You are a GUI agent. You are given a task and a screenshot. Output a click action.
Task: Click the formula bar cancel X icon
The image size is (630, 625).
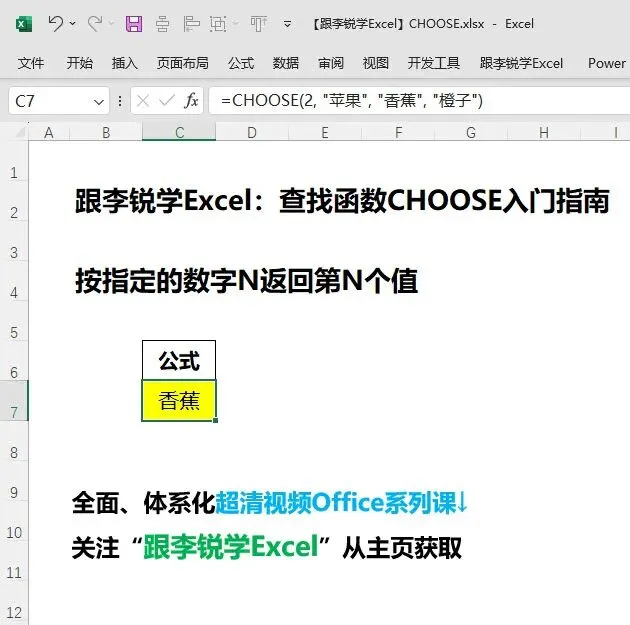143,101
